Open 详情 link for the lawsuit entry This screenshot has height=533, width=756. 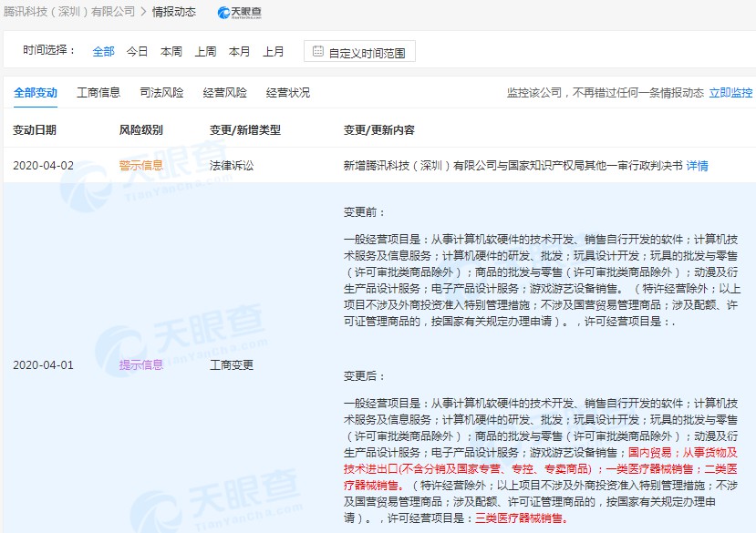697,166
